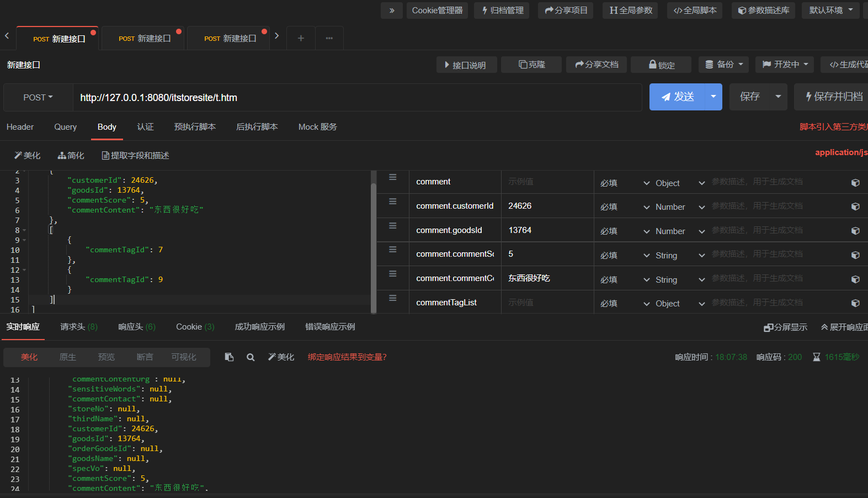Grab the drag handle of commentTagList row
The width and height of the screenshot is (868, 498).
point(393,298)
